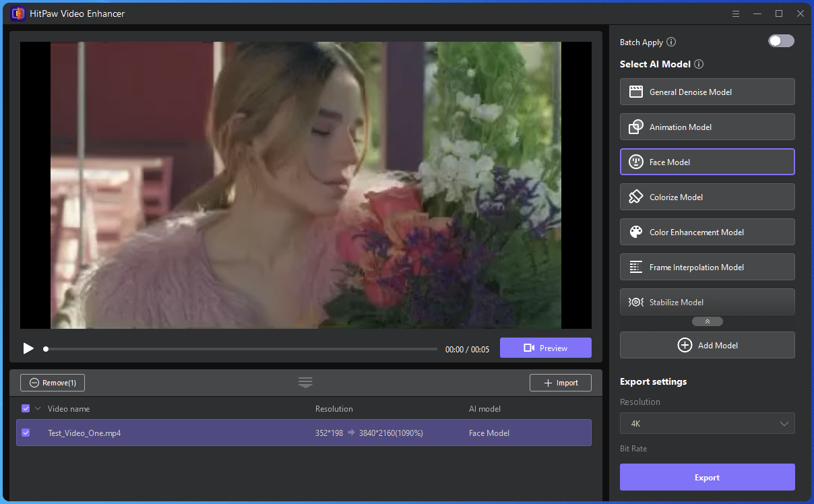814x504 pixels.
Task: Open the 4K Resolution dropdown
Action: (x=707, y=423)
